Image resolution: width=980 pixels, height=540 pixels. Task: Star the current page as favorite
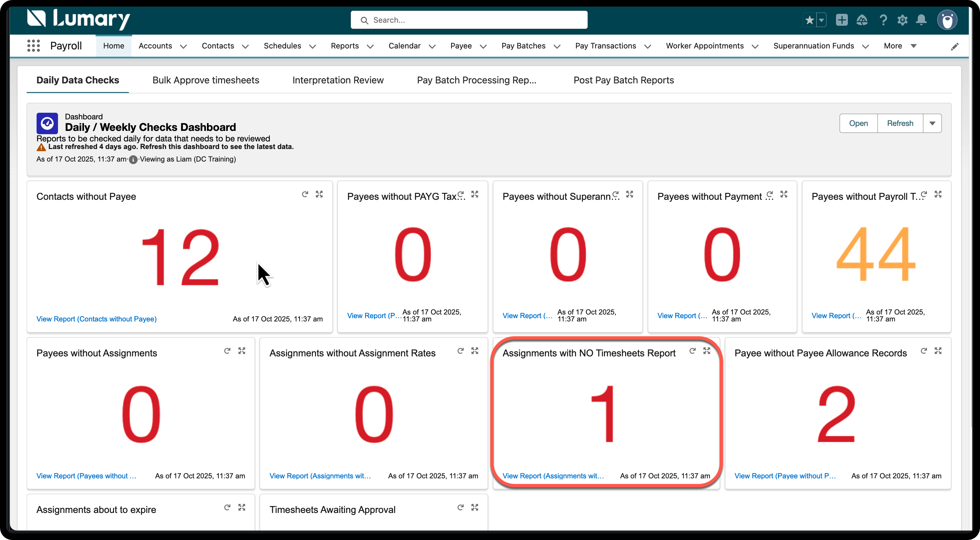(810, 20)
